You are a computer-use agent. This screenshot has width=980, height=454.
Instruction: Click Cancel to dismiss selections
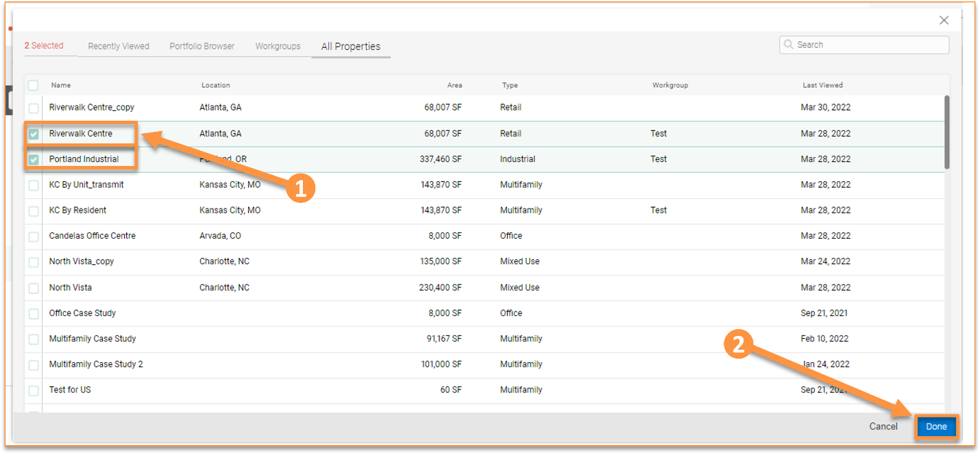[883, 426]
